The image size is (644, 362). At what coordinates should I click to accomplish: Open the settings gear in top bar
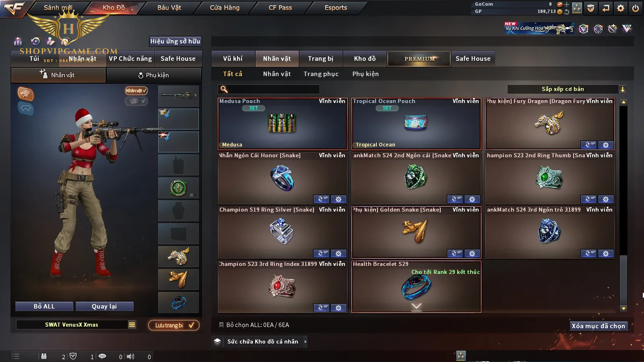[621, 8]
